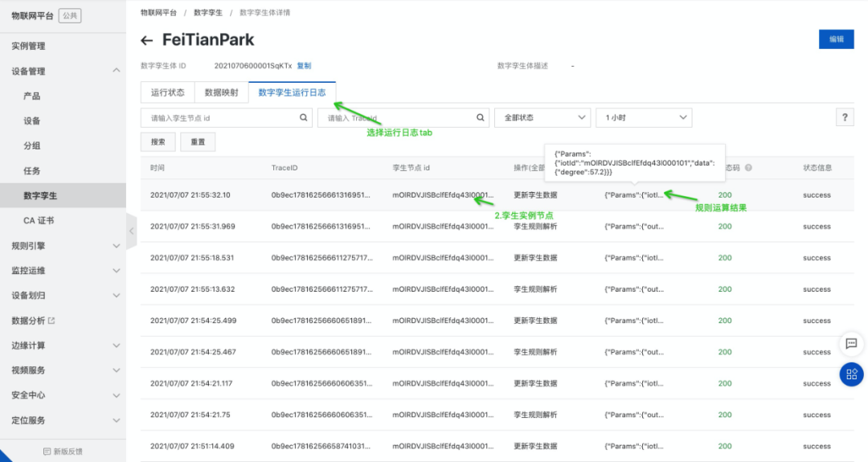868x462 pixels.
Task: Expand the 定位服务 menu section
Action: (117, 420)
